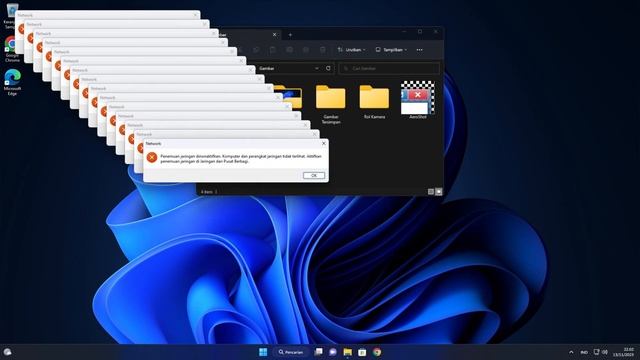Show hidden system tray icons

(571, 352)
